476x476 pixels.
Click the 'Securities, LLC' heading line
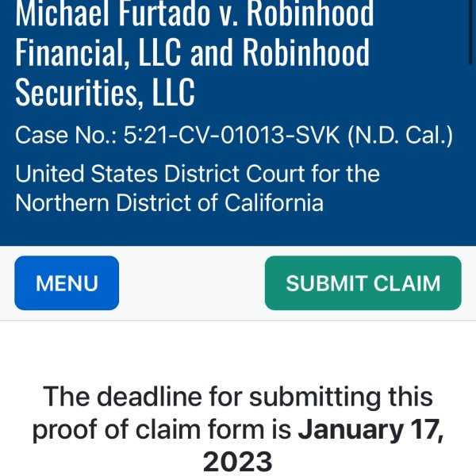pos(105,92)
